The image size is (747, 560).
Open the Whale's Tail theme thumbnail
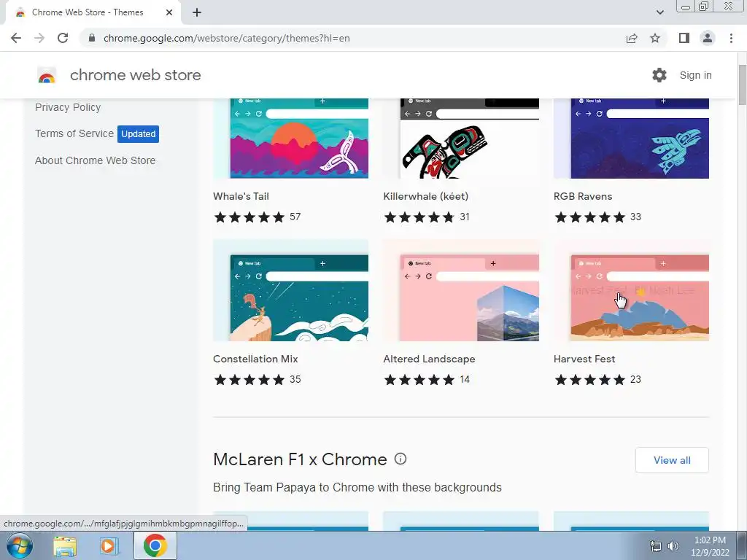290,138
